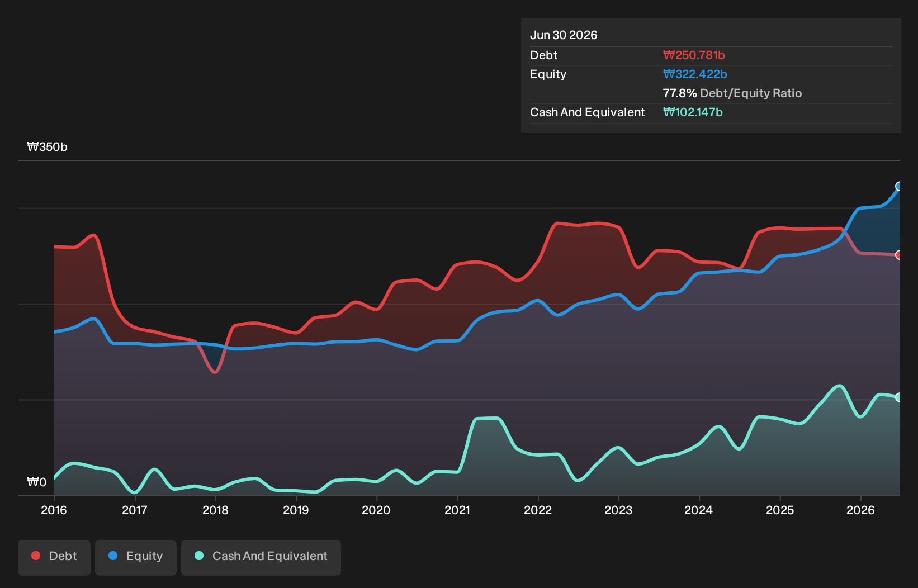
Task: Click the ₩102.147b cash value
Action: click(x=693, y=112)
